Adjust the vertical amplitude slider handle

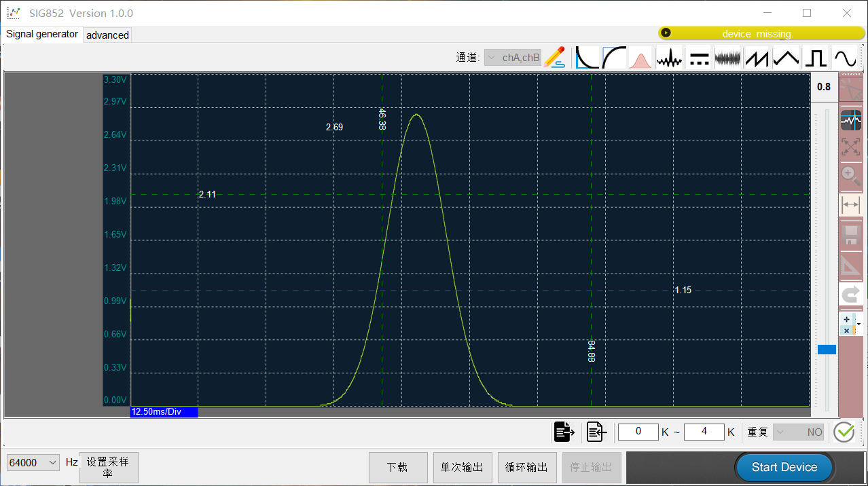point(827,350)
